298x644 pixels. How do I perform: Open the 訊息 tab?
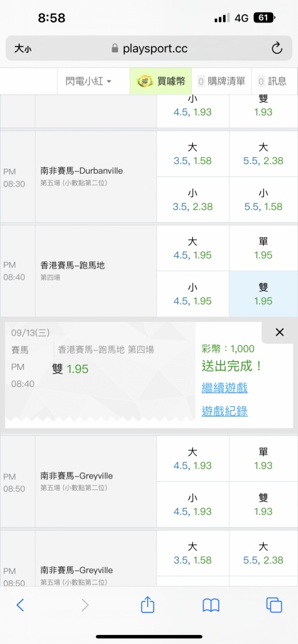tap(272, 81)
